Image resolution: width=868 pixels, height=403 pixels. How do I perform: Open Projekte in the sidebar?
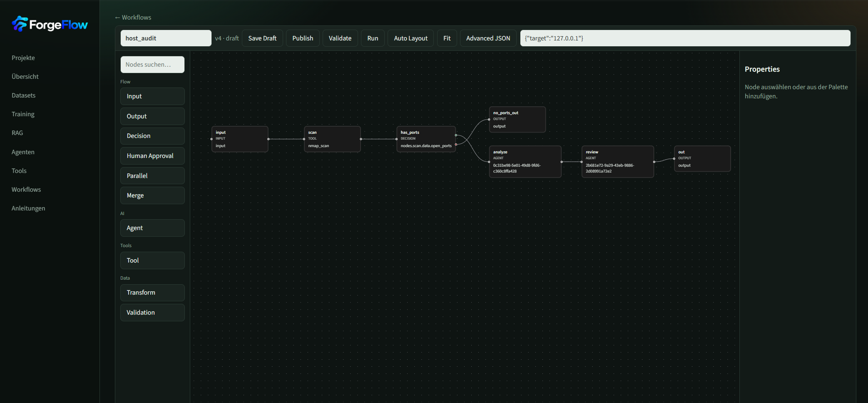coord(23,58)
